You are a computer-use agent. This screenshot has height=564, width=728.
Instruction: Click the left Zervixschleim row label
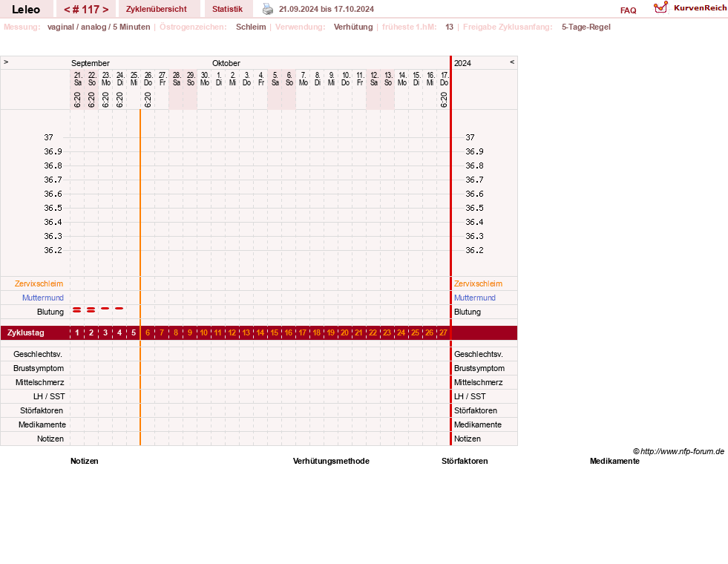39,283
